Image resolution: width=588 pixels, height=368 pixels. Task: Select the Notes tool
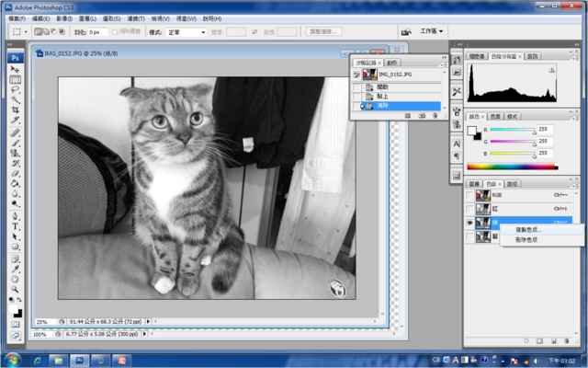tap(15, 259)
